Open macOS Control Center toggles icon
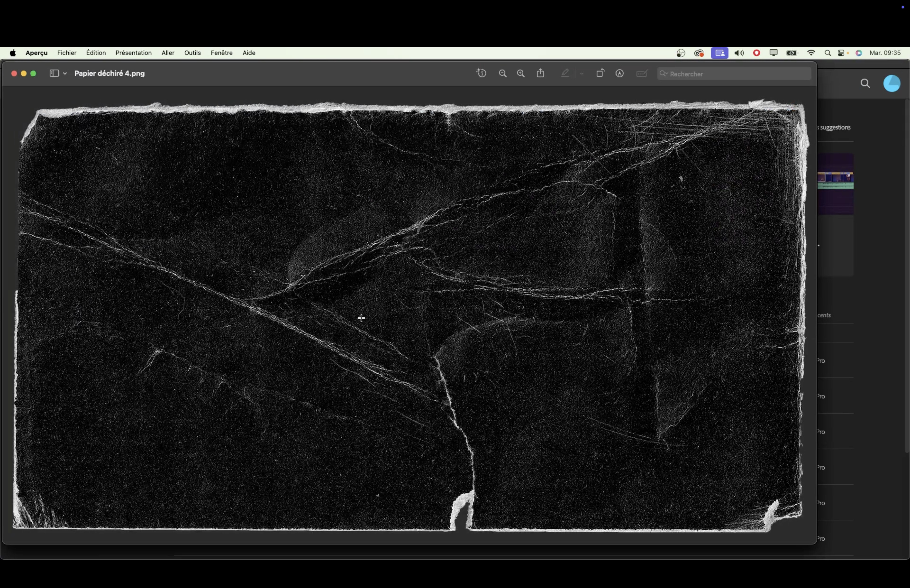 [842, 53]
